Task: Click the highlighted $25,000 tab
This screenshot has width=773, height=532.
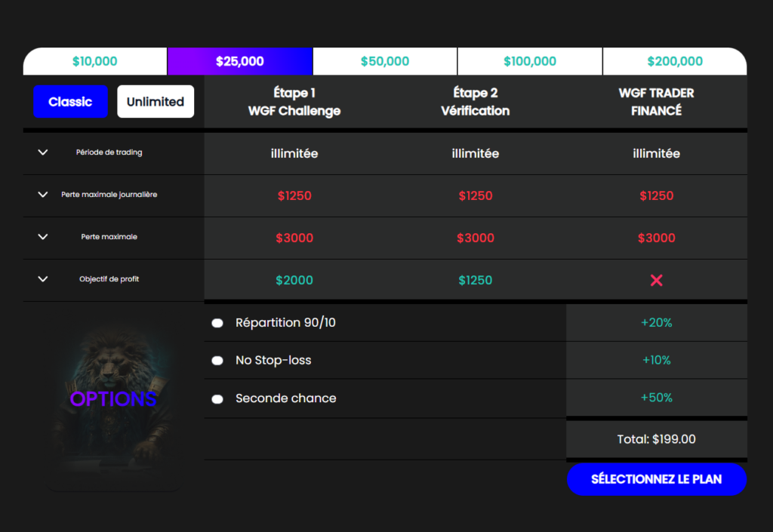Action: click(240, 61)
